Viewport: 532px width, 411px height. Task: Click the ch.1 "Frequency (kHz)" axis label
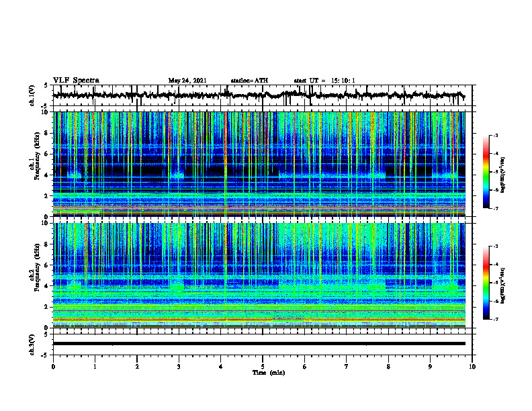coord(37,156)
